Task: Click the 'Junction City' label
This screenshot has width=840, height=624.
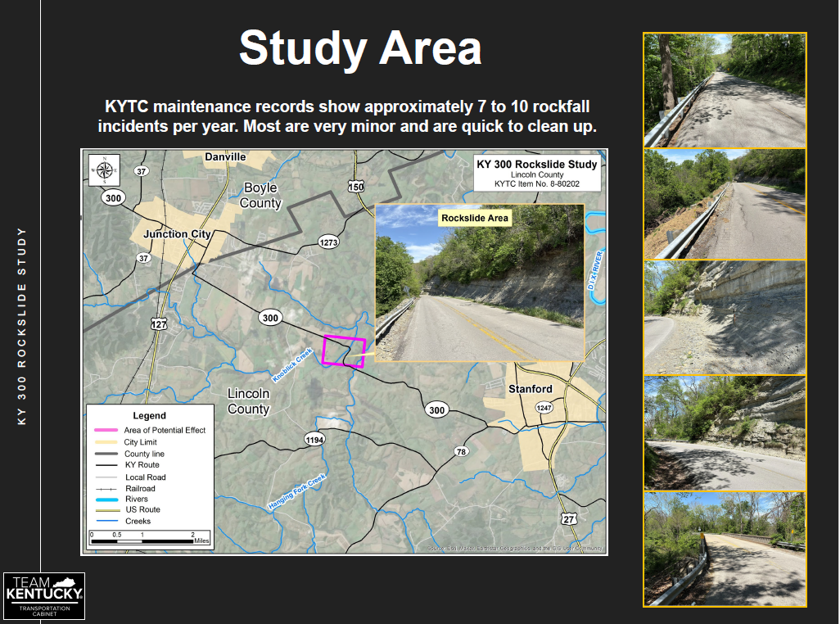Action: (x=177, y=234)
